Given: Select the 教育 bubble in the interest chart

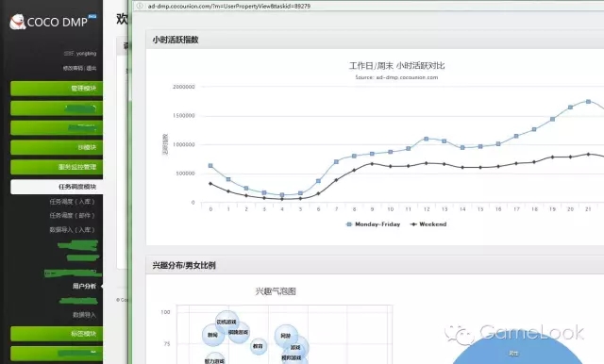Looking at the screenshot, I should [258, 346].
